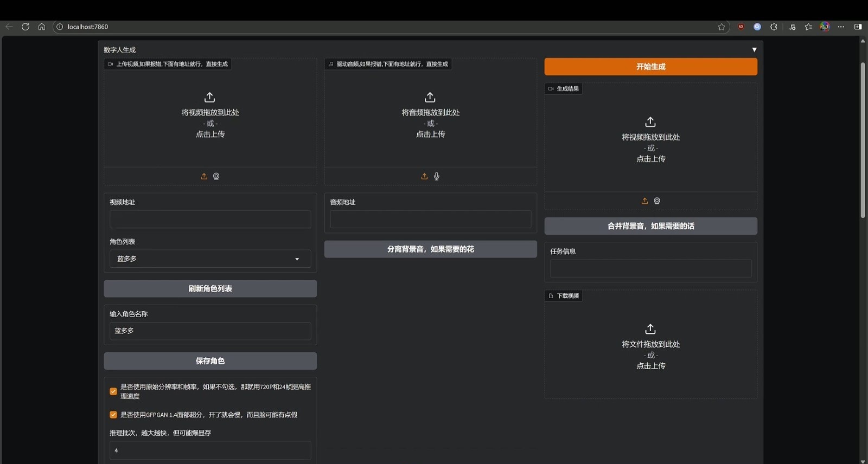Image resolution: width=868 pixels, height=464 pixels.
Task: Click the 保存角色 button
Action: [x=210, y=361]
